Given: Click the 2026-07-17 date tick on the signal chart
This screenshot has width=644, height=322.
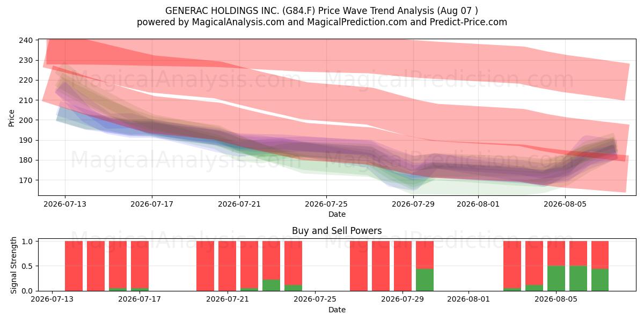Looking at the screenshot, I should [140, 299].
